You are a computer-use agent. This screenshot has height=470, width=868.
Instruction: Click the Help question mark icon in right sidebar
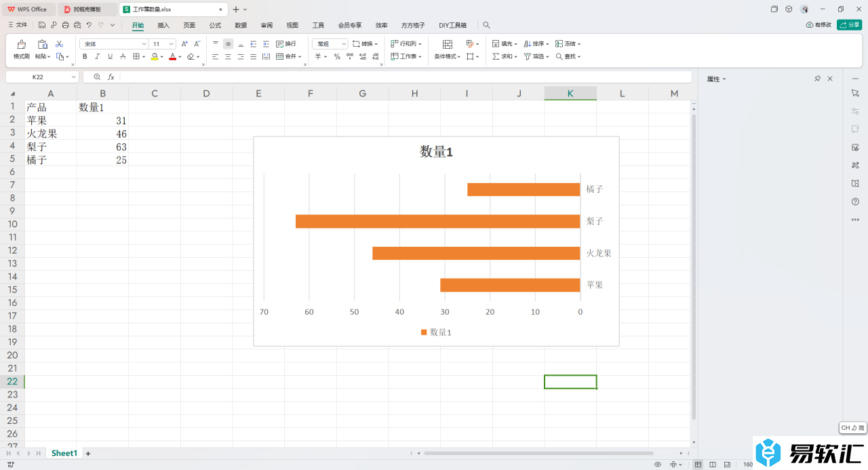855,201
